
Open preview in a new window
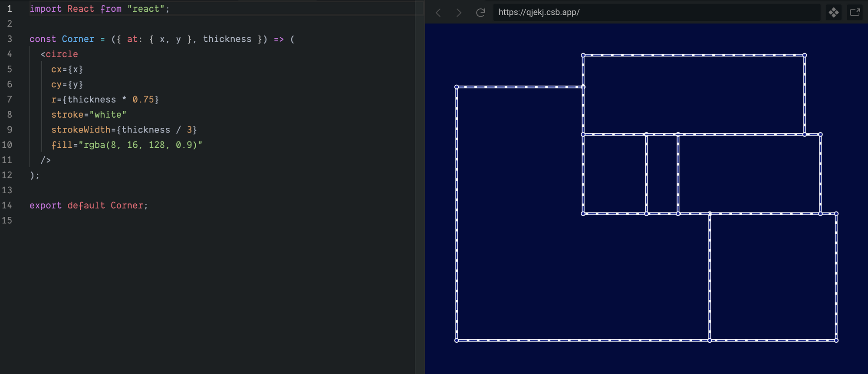coord(855,13)
